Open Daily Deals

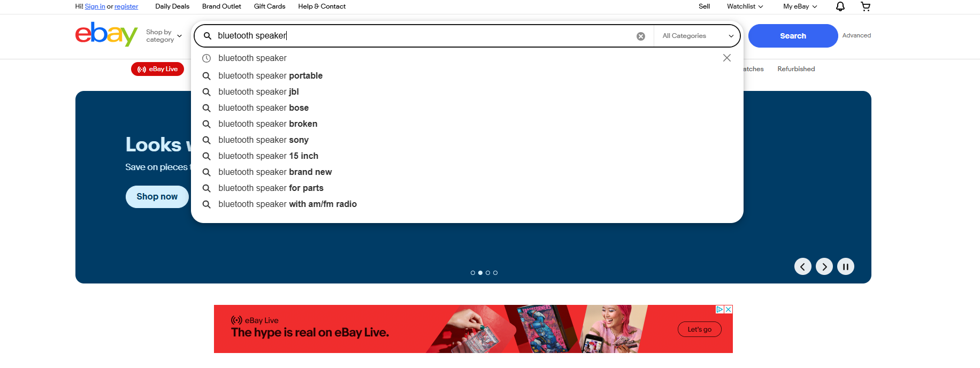tap(172, 6)
